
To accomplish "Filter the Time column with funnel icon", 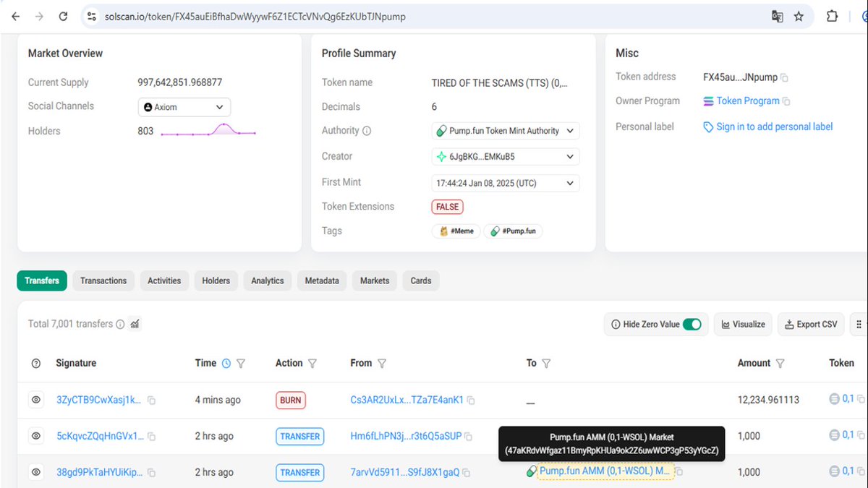I will pyautogui.click(x=241, y=364).
